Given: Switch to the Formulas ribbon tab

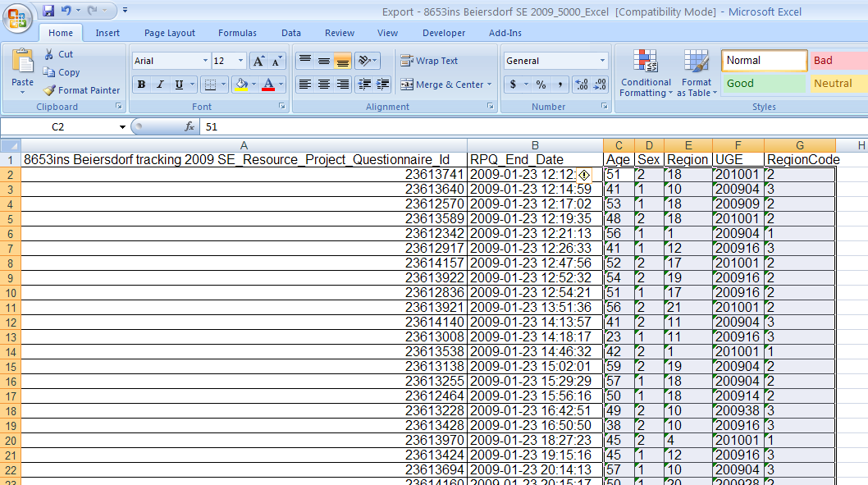Looking at the screenshot, I should [x=237, y=33].
